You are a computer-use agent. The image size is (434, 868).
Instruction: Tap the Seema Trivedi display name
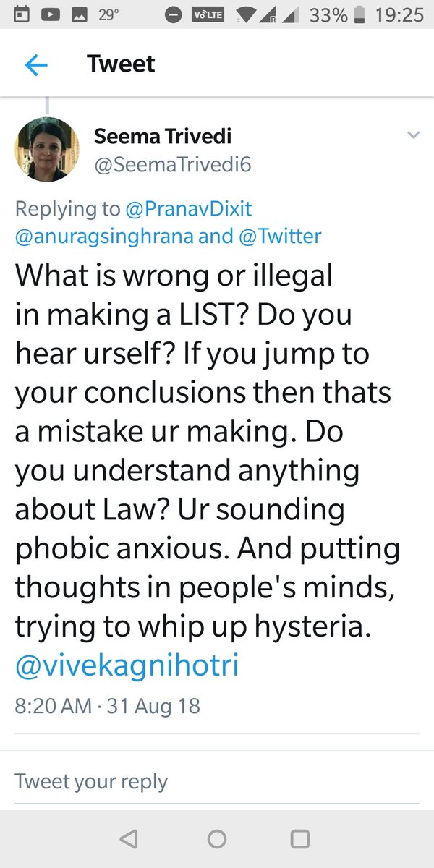click(x=163, y=136)
